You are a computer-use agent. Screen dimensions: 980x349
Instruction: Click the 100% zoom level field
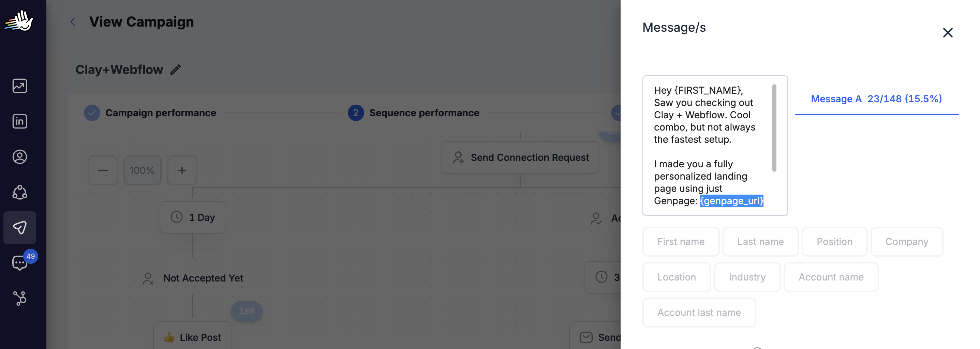[x=142, y=170]
